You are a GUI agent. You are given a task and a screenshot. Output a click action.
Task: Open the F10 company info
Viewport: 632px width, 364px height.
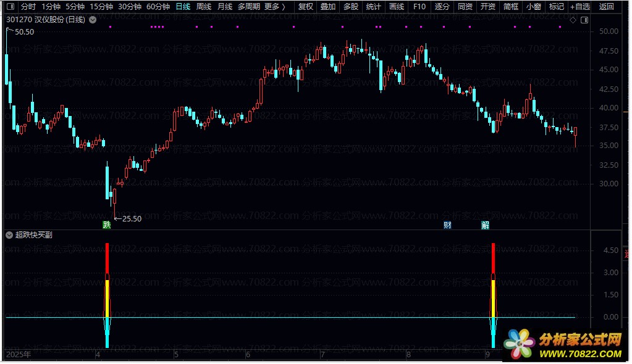[x=419, y=7]
